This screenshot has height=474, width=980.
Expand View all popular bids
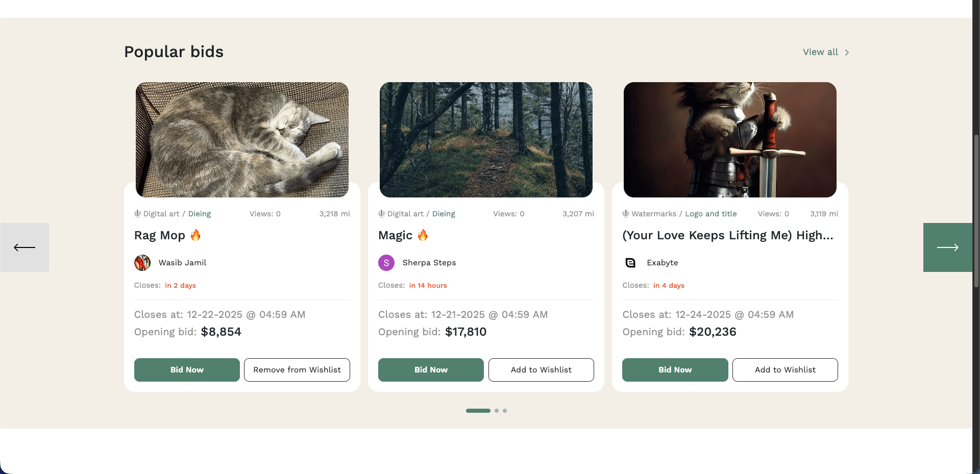[826, 52]
